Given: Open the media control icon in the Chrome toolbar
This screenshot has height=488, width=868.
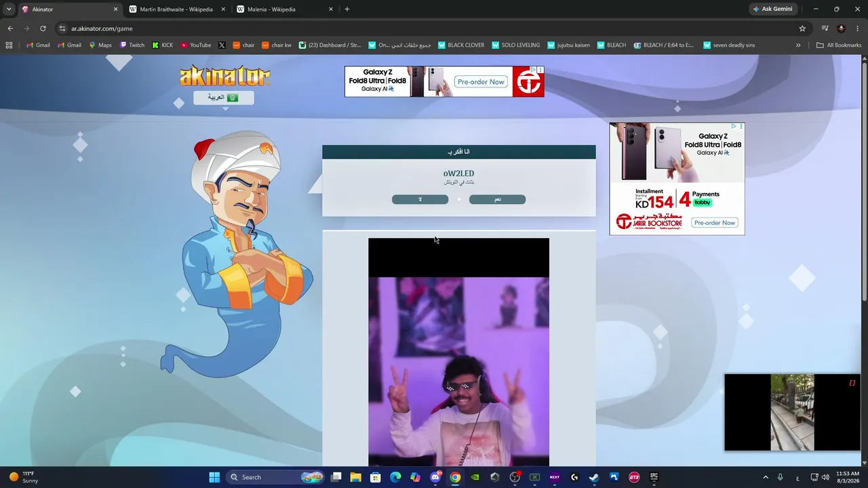Looking at the screenshot, I should point(825,28).
